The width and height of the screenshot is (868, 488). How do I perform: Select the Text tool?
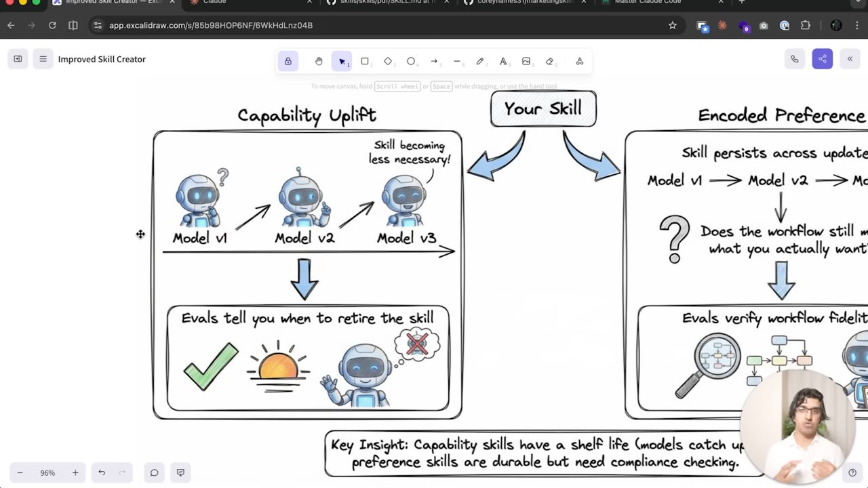coord(503,61)
